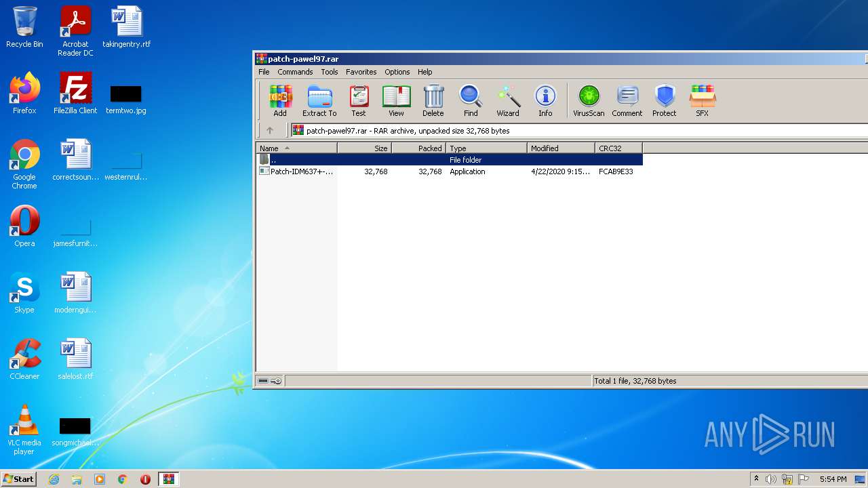The height and width of the screenshot is (488, 868).
Task: Click the Extract To toolbar icon
Action: (319, 100)
